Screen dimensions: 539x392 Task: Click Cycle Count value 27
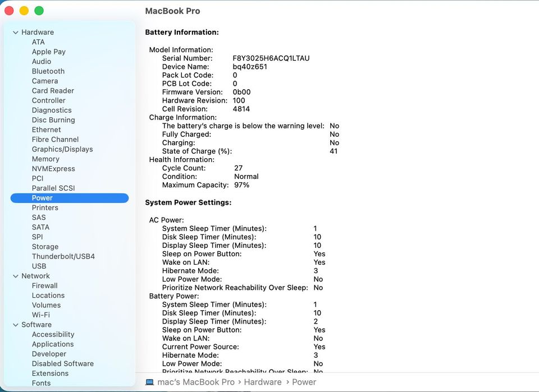(x=238, y=168)
